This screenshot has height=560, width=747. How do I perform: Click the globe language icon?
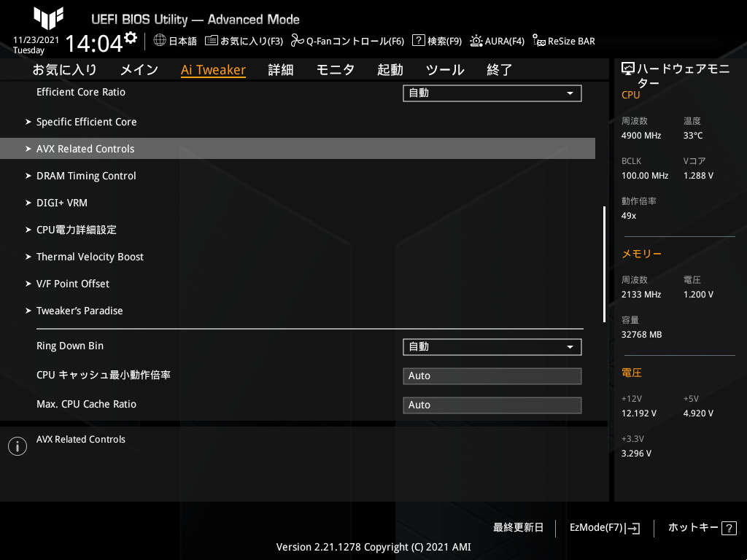tap(160, 41)
